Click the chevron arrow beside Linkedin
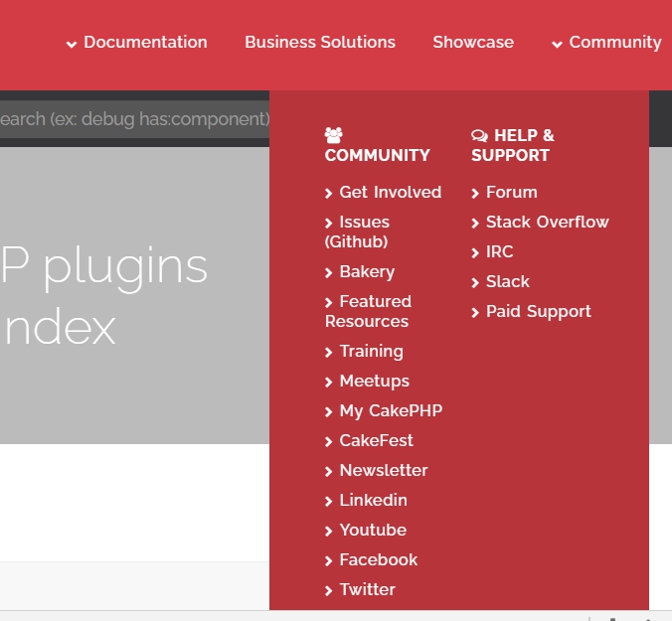The image size is (672, 621). 329,502
